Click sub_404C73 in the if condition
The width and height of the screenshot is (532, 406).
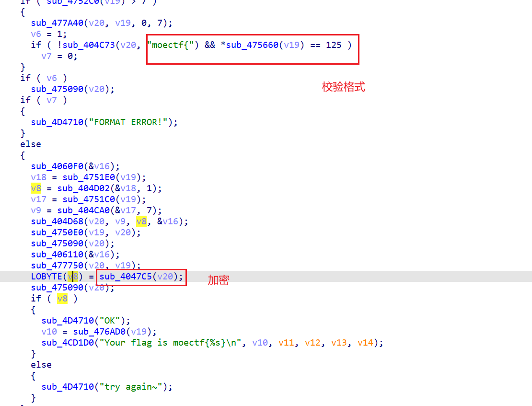click(89, 45)
